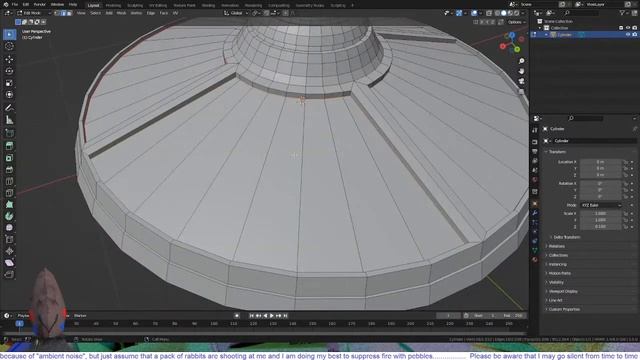Switch to the Modeling workspace tab
640x360 pixels.
[113, 5]
